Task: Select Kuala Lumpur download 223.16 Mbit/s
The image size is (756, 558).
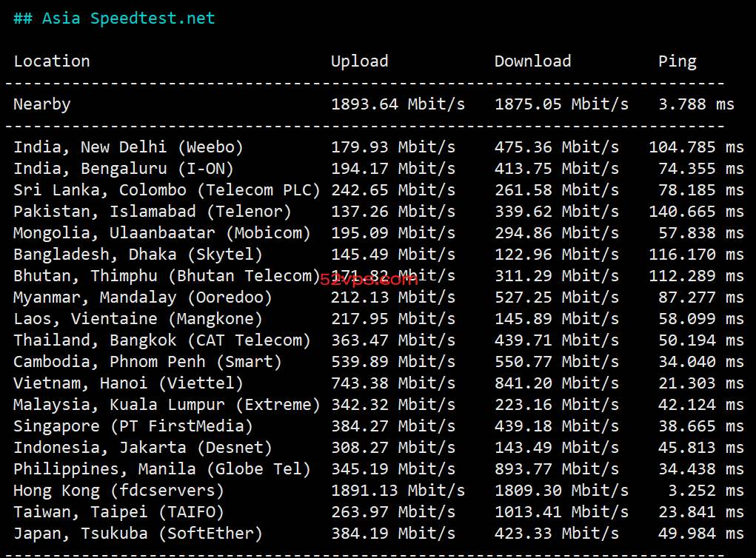Action: [557, 405]
